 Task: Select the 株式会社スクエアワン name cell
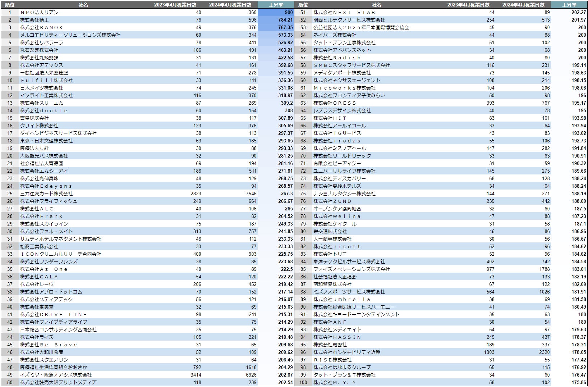click(x=44, y=360)
